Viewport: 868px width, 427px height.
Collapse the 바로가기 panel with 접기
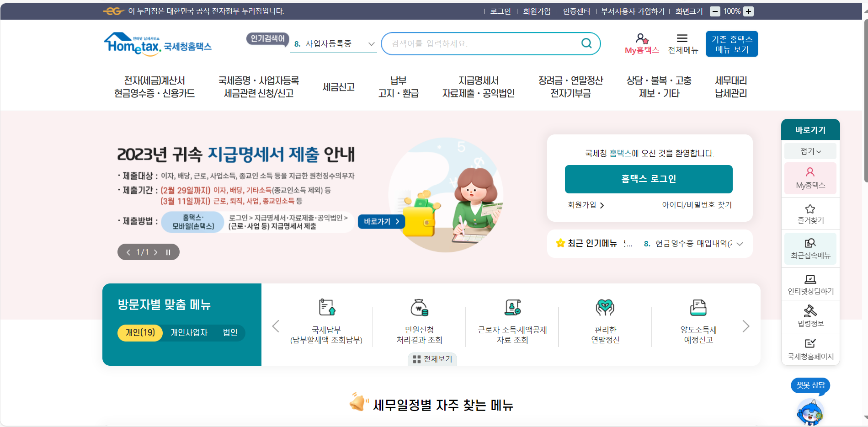[810, 151]
